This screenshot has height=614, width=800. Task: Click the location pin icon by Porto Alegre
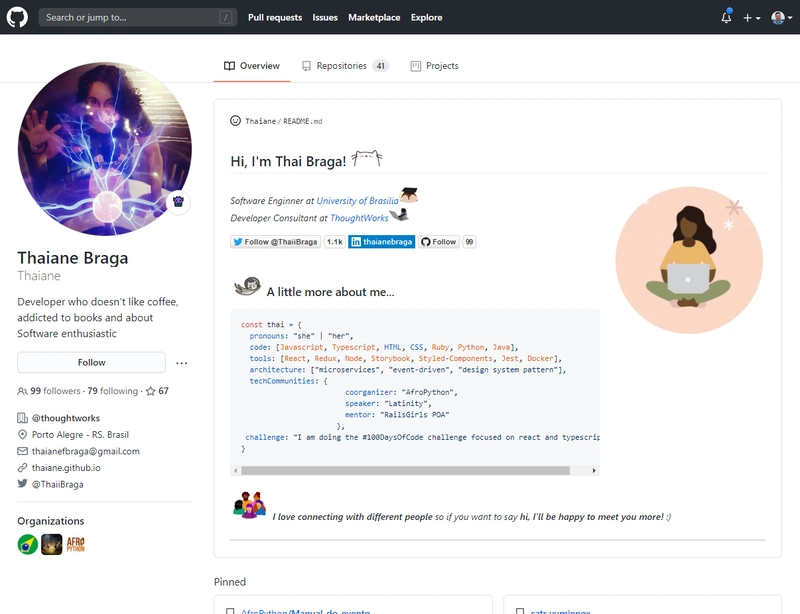(x=22, y=434)
